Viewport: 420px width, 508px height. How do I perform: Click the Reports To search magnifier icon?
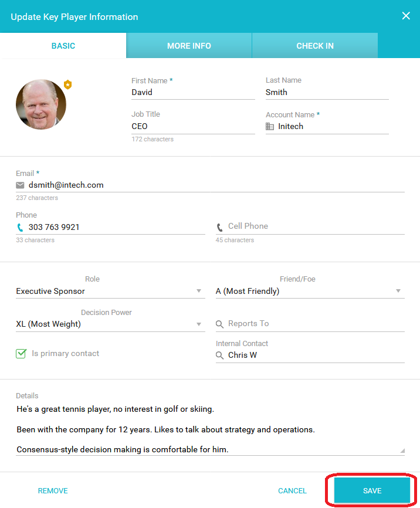tap(220, 324)
